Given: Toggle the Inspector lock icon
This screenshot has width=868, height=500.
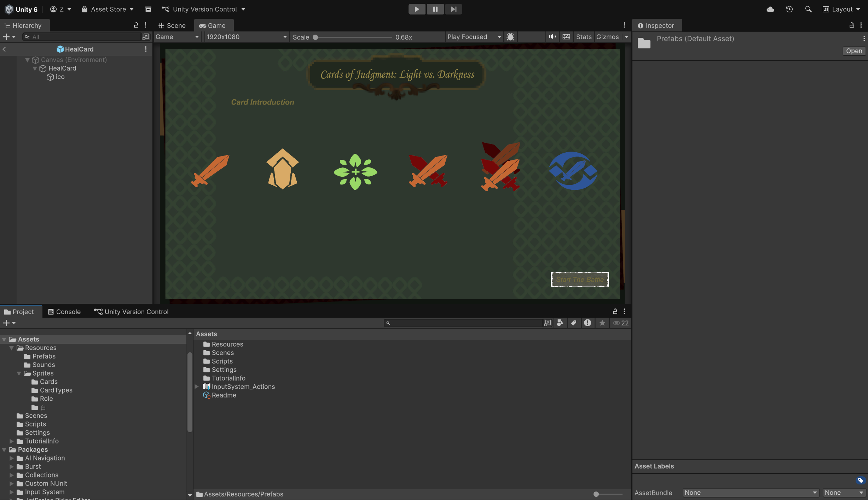Looking at the screenshot, I should coord(852,25).
